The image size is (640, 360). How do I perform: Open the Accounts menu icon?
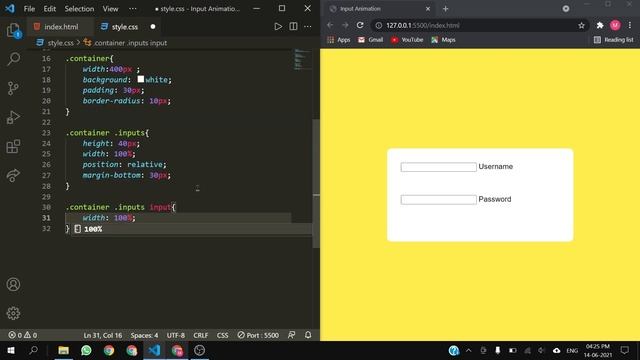point(13,284)
